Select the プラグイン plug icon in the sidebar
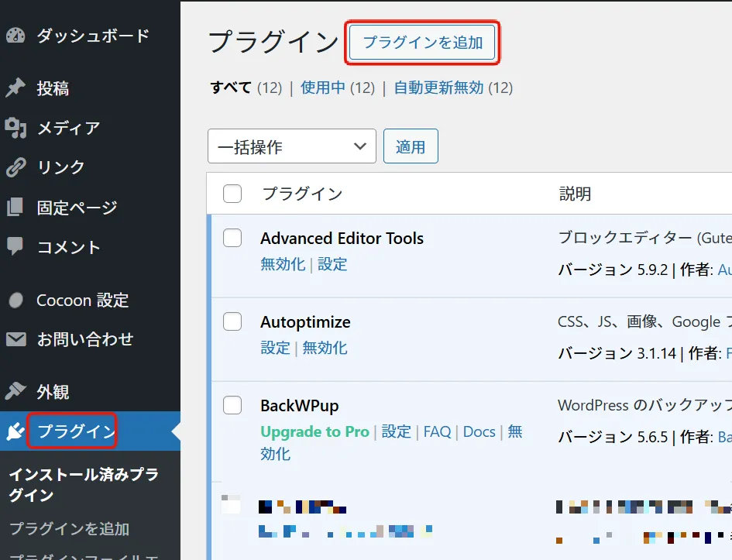 point(17,432)
